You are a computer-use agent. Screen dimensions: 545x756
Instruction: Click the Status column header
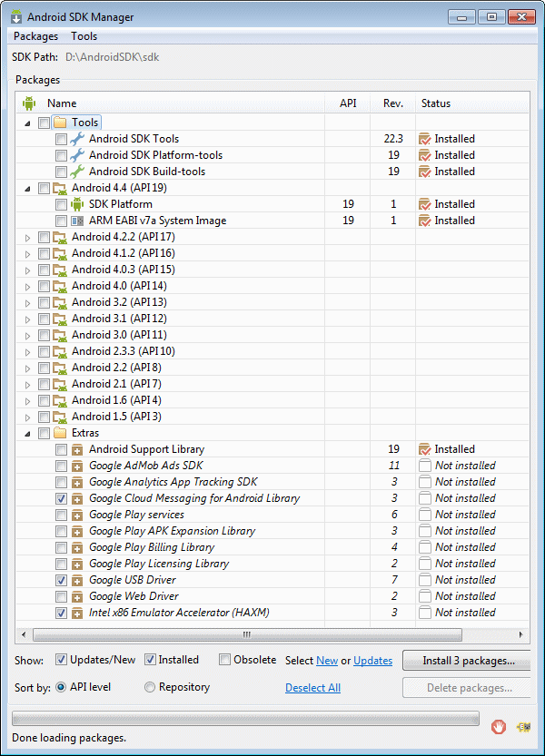coord(472,103)
